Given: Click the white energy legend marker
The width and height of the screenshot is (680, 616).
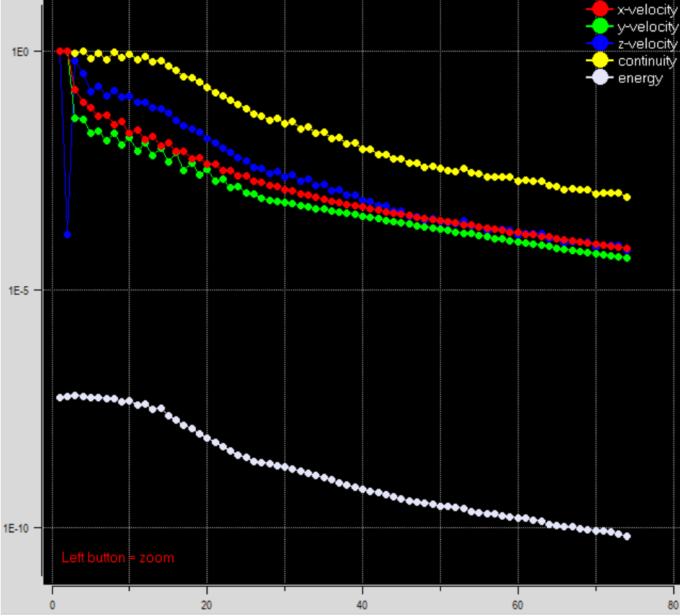Looking at the screenshot, I should pyautogui.click(x=600, y=78).
